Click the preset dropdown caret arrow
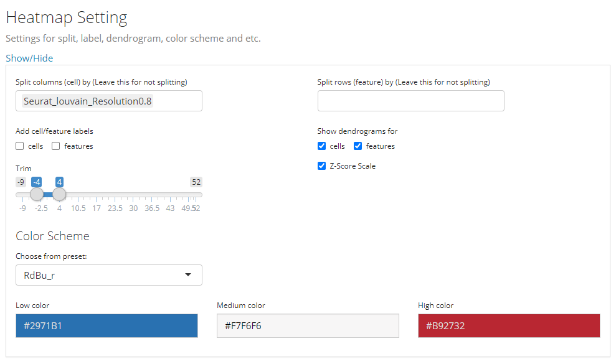The height and width of the screenshot is (364, 616). [x=188, y=275]
